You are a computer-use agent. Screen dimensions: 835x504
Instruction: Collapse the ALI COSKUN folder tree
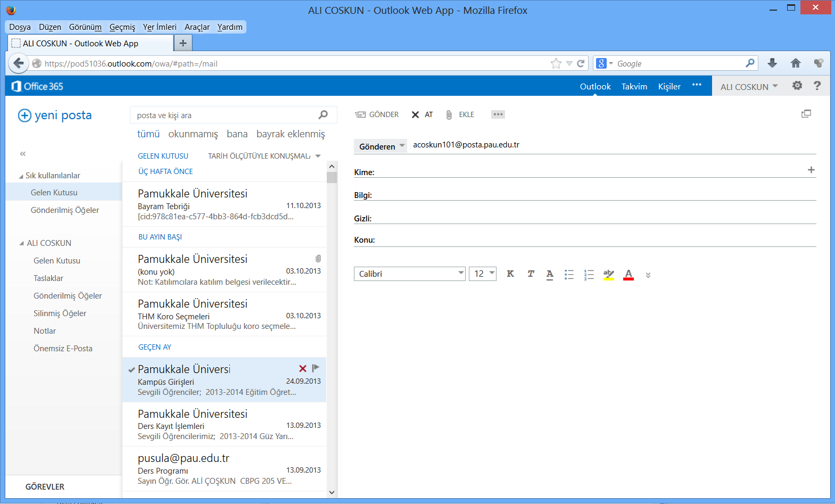(x=22, y=243)
